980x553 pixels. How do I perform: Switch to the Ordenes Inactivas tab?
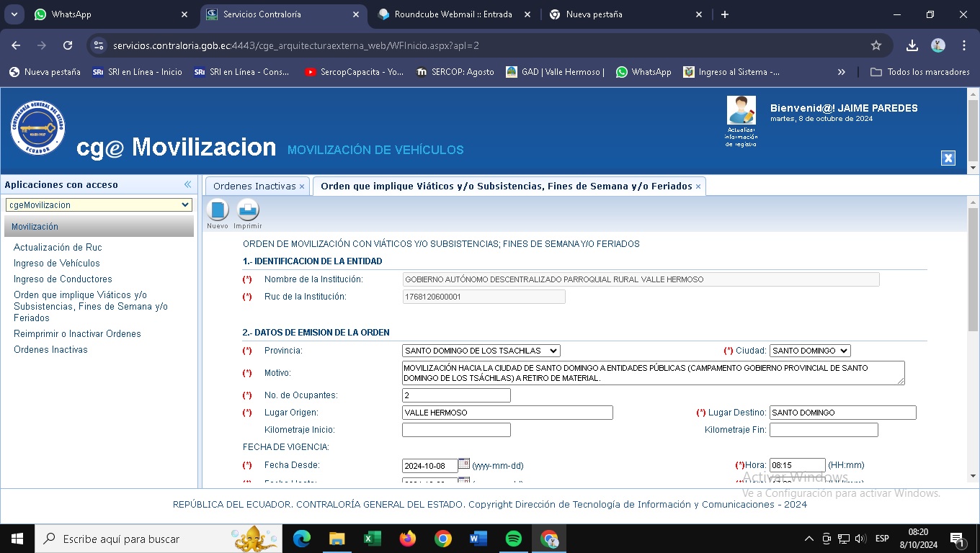click(x=254, y=186)
